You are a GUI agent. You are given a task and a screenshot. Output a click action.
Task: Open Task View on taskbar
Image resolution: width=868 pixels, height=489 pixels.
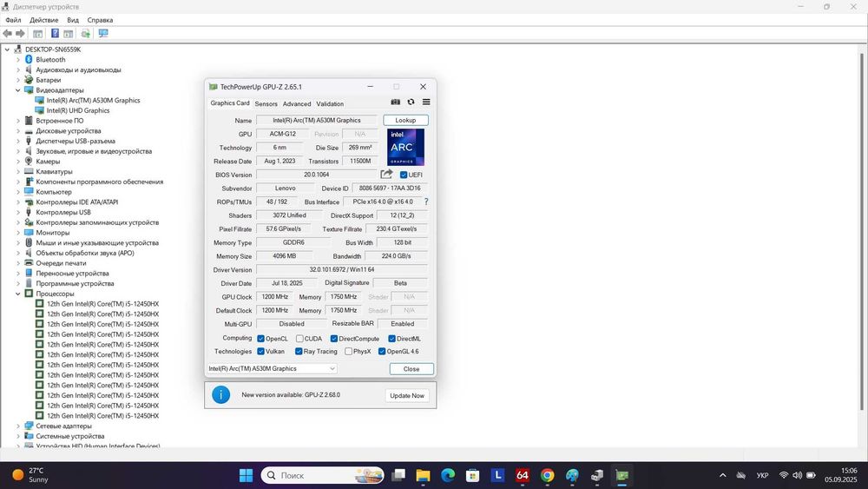pos(398,475)
